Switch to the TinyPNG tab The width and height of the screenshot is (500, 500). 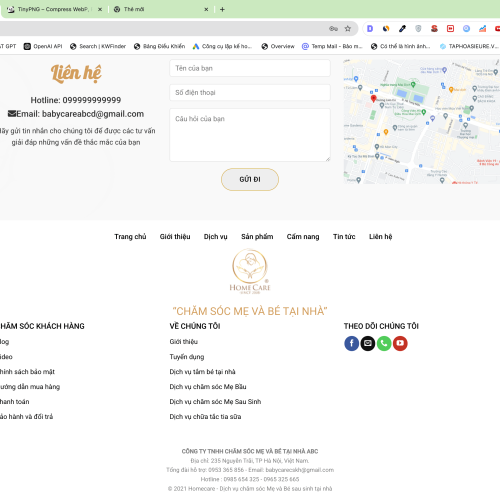pyautogui.click(x=55, y=9)
